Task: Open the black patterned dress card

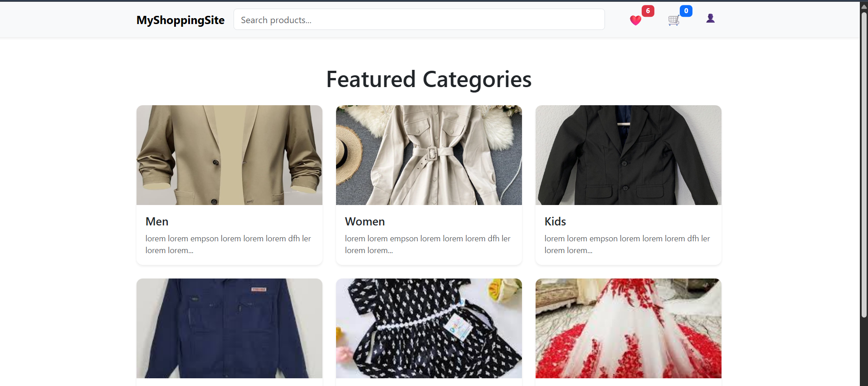Action: [429, 328]
